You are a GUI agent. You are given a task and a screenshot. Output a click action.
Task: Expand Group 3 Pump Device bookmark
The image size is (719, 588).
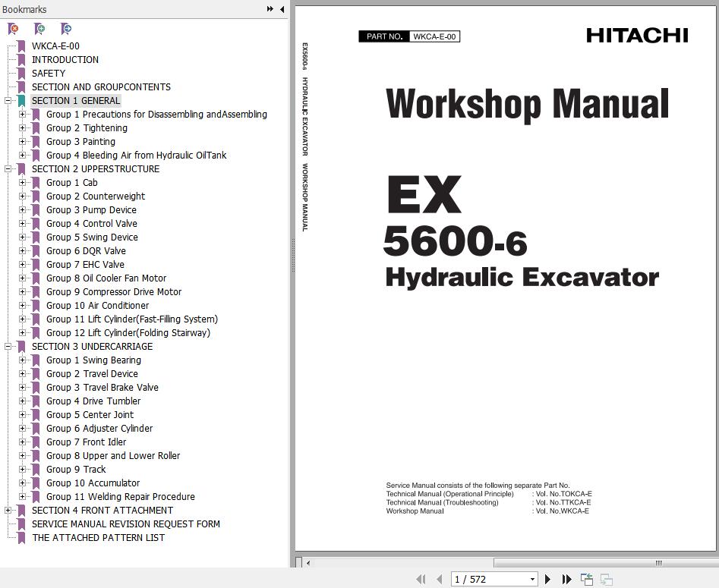(x=22, y=210)
